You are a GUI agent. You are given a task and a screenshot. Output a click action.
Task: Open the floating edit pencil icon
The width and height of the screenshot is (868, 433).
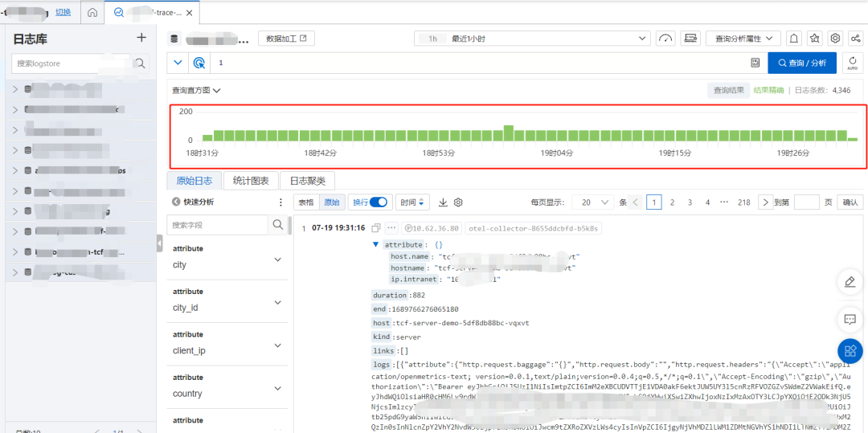coord(850,282)
